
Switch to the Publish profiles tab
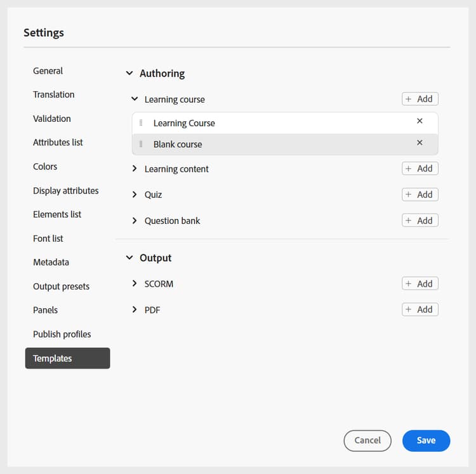click(62, 334)
